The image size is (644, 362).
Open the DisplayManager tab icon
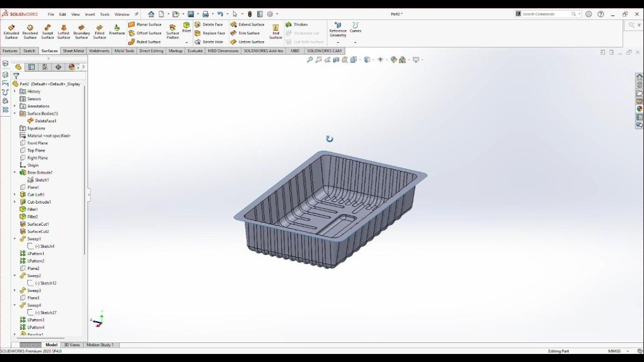71,67
